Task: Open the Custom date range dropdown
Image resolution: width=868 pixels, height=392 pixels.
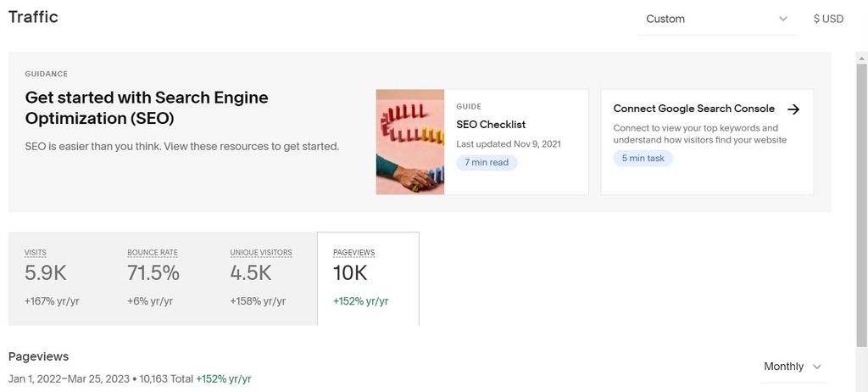Action: [716, 19]
